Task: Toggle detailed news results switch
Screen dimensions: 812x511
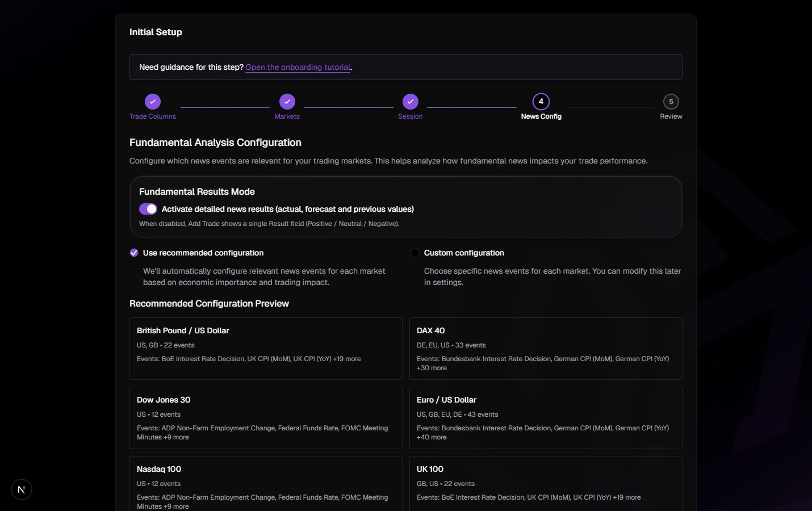Action: coord(148,209)
